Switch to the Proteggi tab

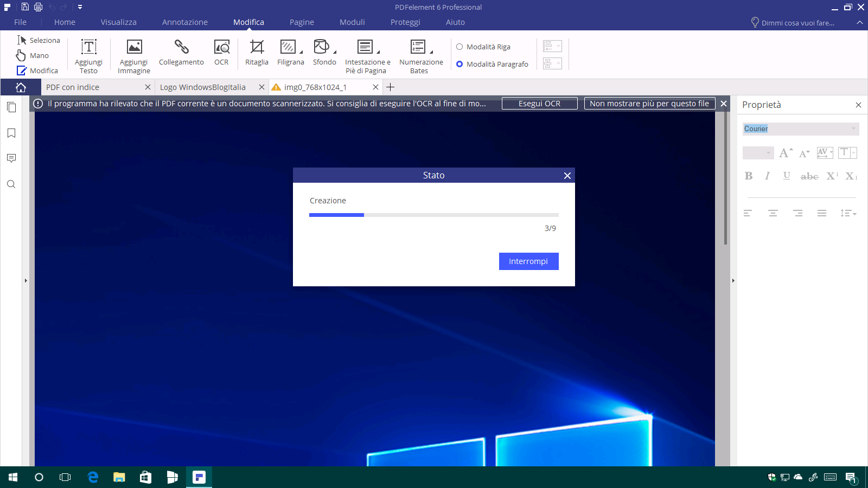[x=405, y=22]
